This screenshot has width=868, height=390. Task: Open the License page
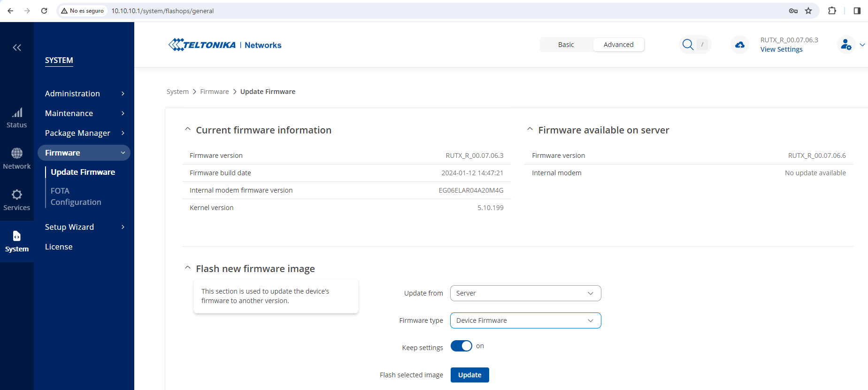[59, 247]
